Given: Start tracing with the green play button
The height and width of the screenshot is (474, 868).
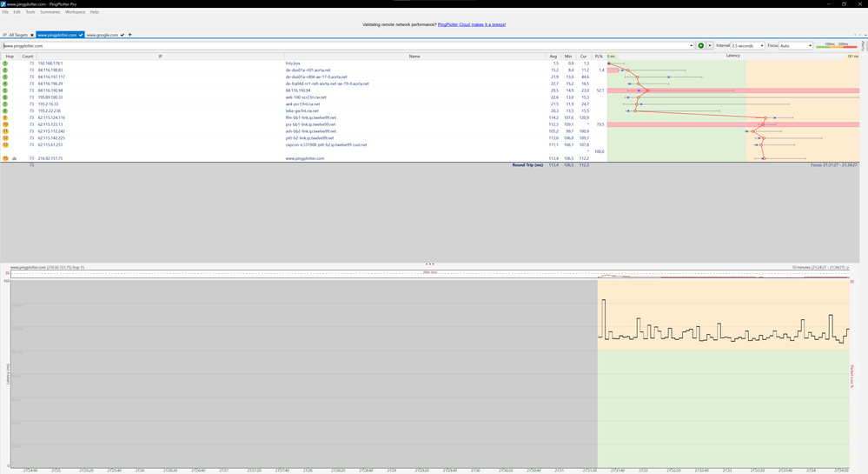Looking at the screenshot, I should (701, 45).
